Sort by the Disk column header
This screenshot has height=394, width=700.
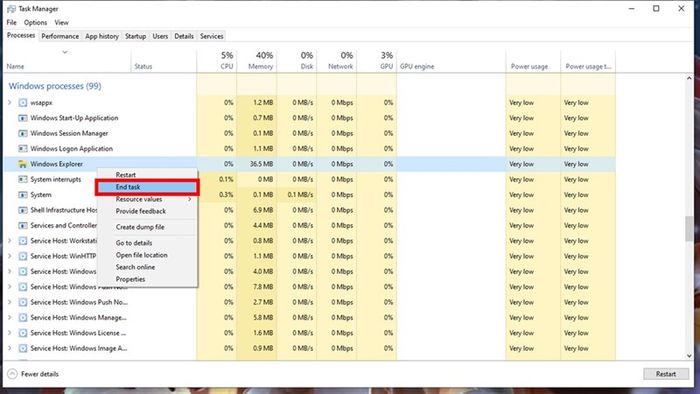pyautogui.click(x=297, y=61)
